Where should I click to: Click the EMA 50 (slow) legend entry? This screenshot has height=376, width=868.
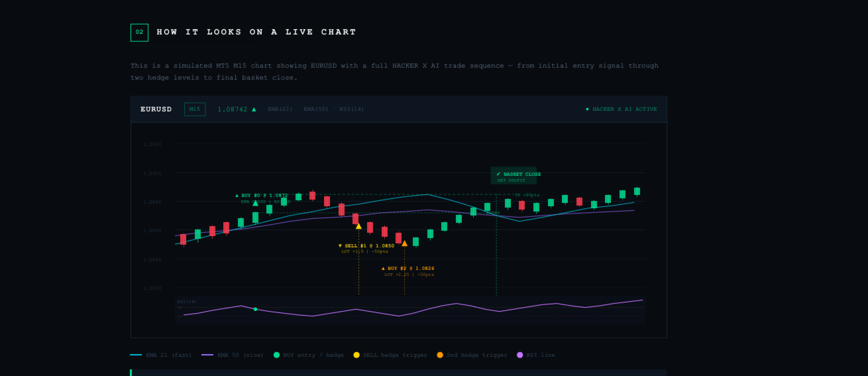pyautogui.click(x=233, y=355)
